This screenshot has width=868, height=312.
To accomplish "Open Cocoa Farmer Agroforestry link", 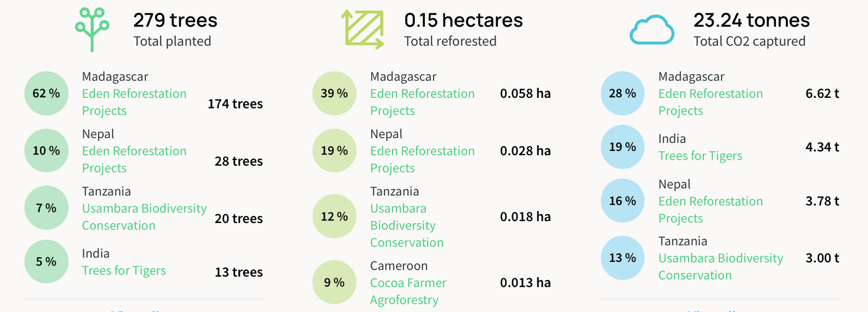I will [408, 291].
